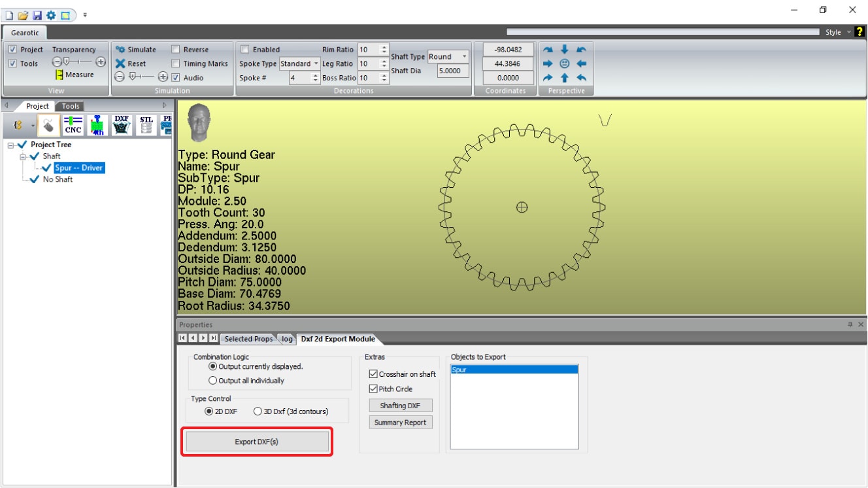Switch to the Tools panel tab
Screen dimensions: 868x488
(71, 106)
